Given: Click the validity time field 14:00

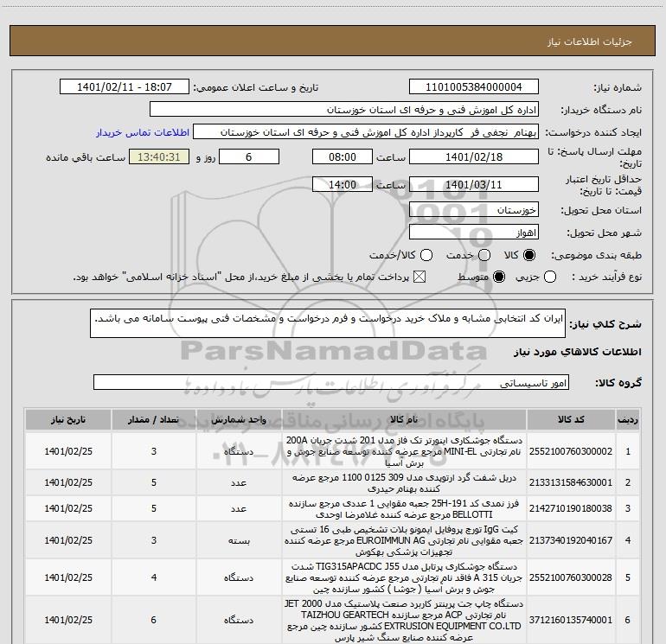Looking at the screenshot, I should pos(343,185).
